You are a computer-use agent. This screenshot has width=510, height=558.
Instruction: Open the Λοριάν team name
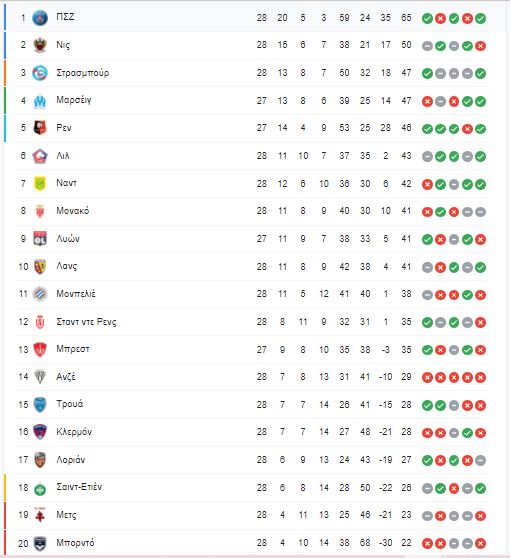click(70, 460)
